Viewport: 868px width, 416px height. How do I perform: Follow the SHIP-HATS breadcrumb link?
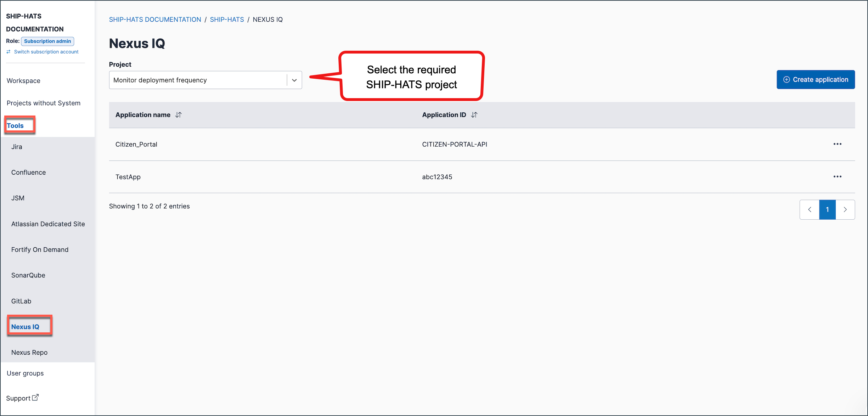[227, 19]
